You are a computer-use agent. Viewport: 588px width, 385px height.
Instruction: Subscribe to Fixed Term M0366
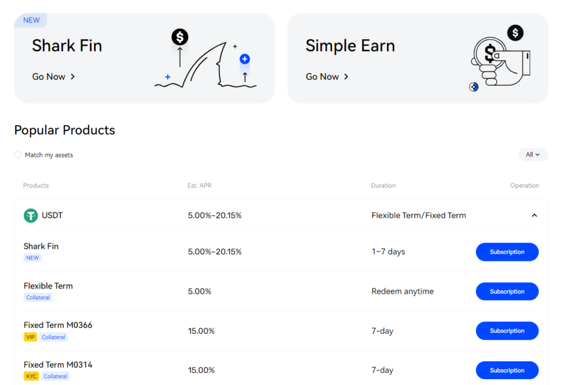click(507, 330)
